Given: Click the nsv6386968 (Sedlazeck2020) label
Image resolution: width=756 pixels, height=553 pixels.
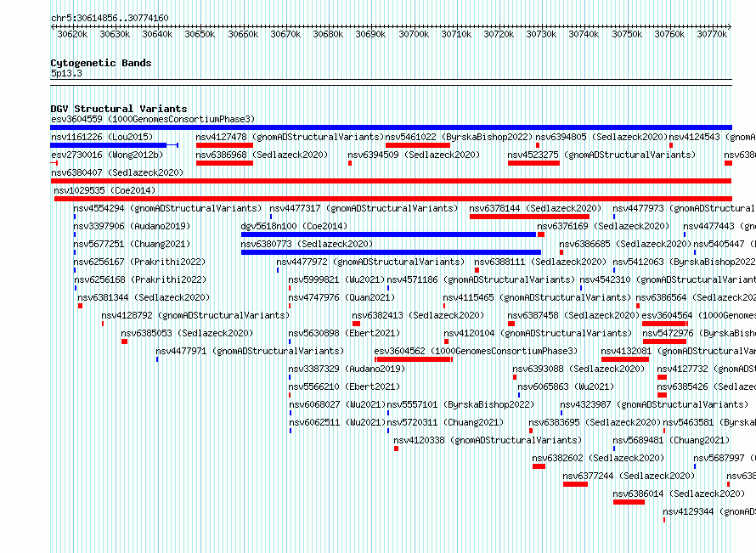Looking at the screenshot, I should pos(262,155).
